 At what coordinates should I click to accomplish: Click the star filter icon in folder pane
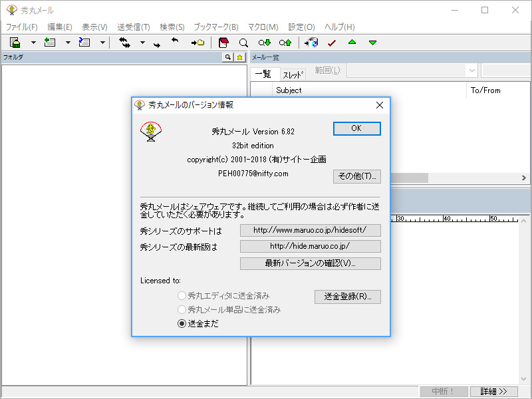click(x=239, y=57)
